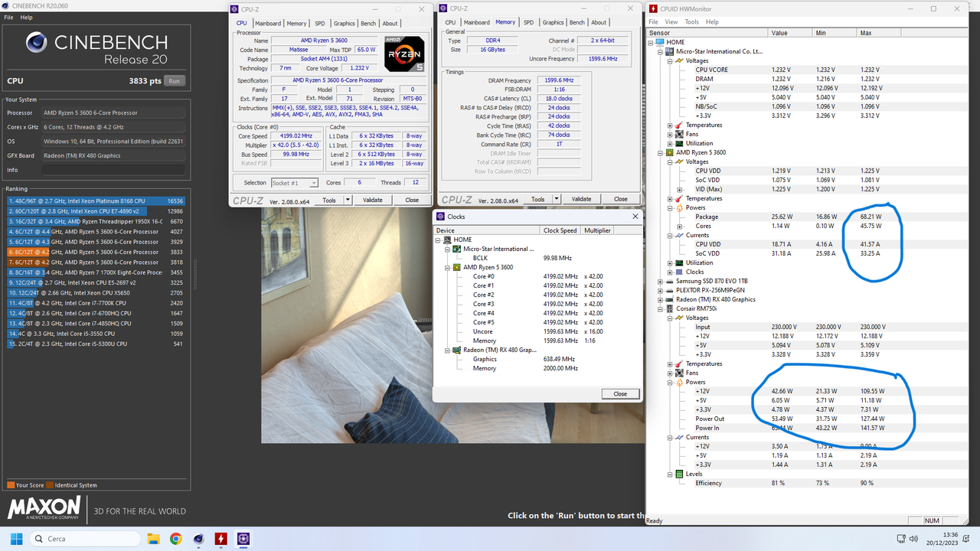Click the Clocks icon under AMD Ryzen 5 3600 in HWMonitor

[678, 272]
